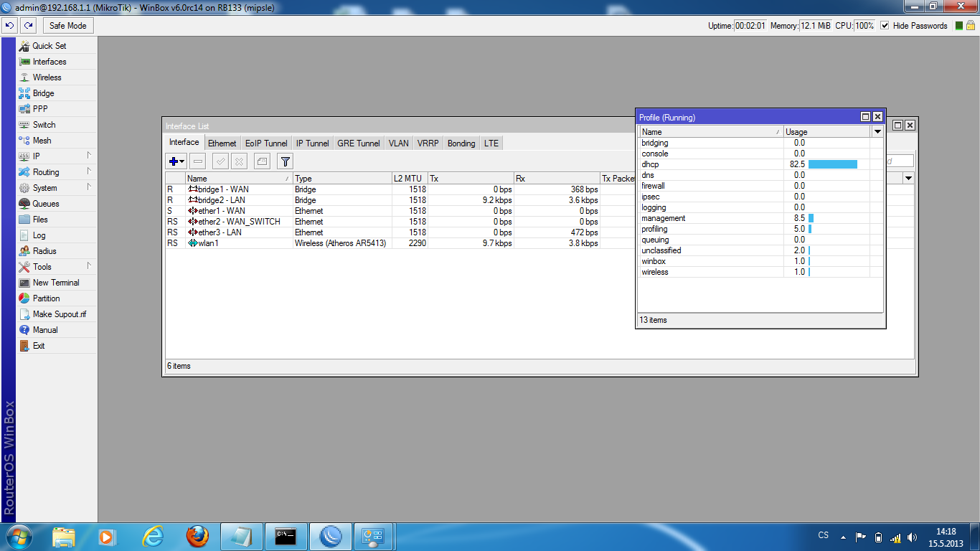980x551 pixels.
Task: Sort interfaces by Tx column header
Action: tap(471, 179)
